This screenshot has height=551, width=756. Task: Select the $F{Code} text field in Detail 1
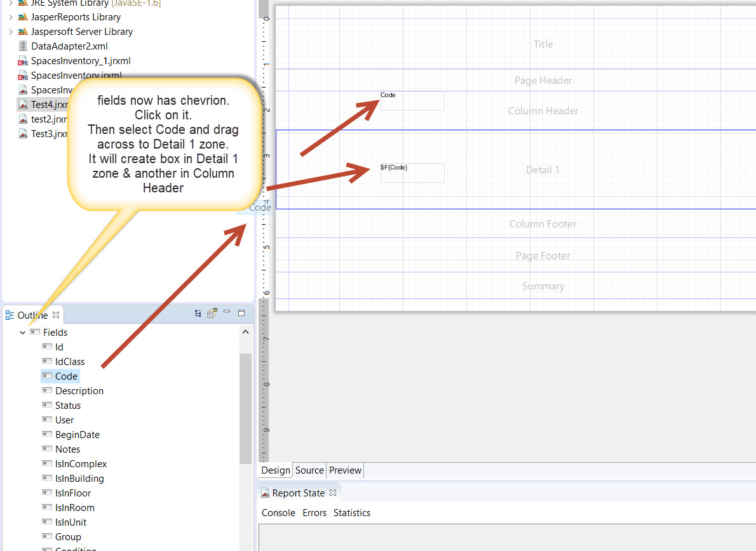[x=412, y=173]
